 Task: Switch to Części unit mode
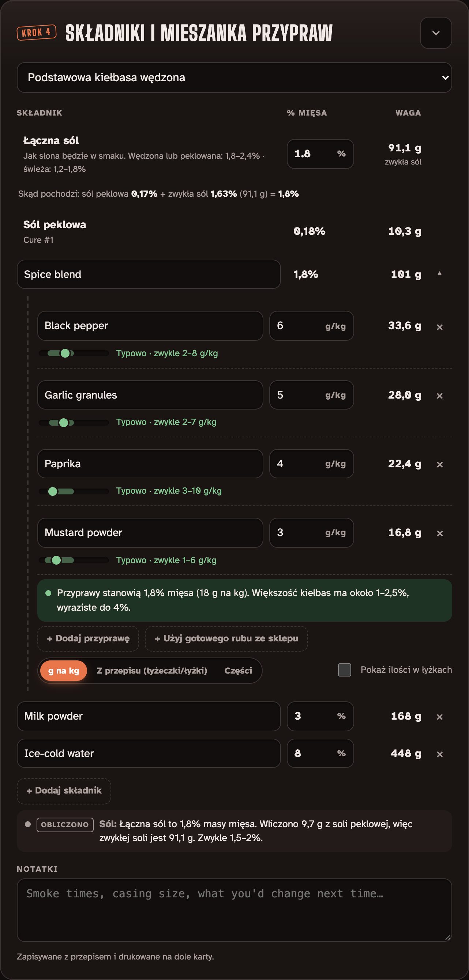[238, 671]
